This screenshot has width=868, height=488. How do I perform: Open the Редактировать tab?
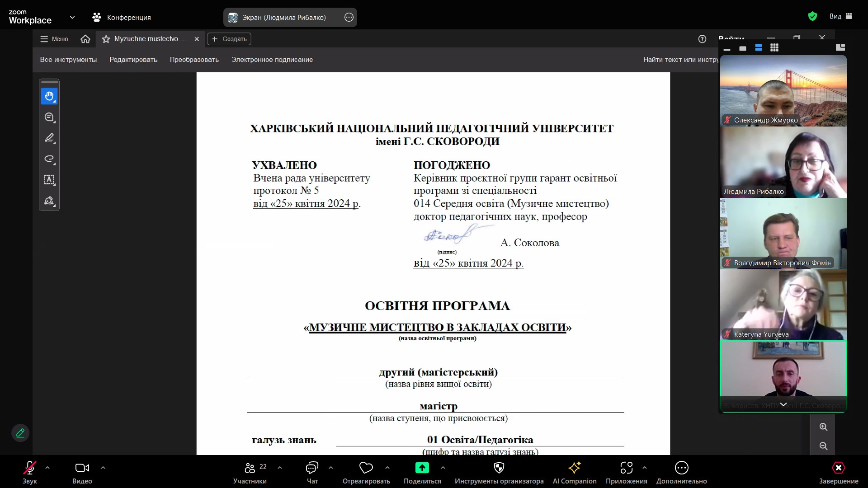click(x=133, y=60)
